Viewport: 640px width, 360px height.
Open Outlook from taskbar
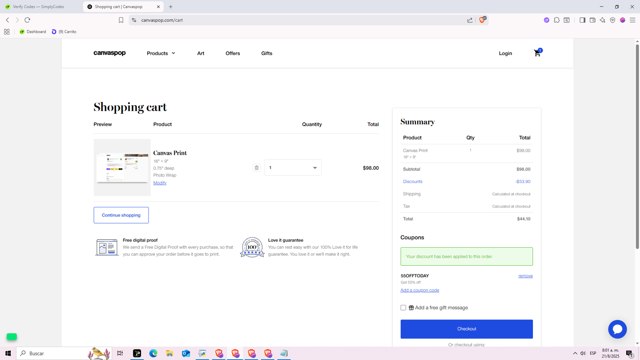tap(186, 353)
